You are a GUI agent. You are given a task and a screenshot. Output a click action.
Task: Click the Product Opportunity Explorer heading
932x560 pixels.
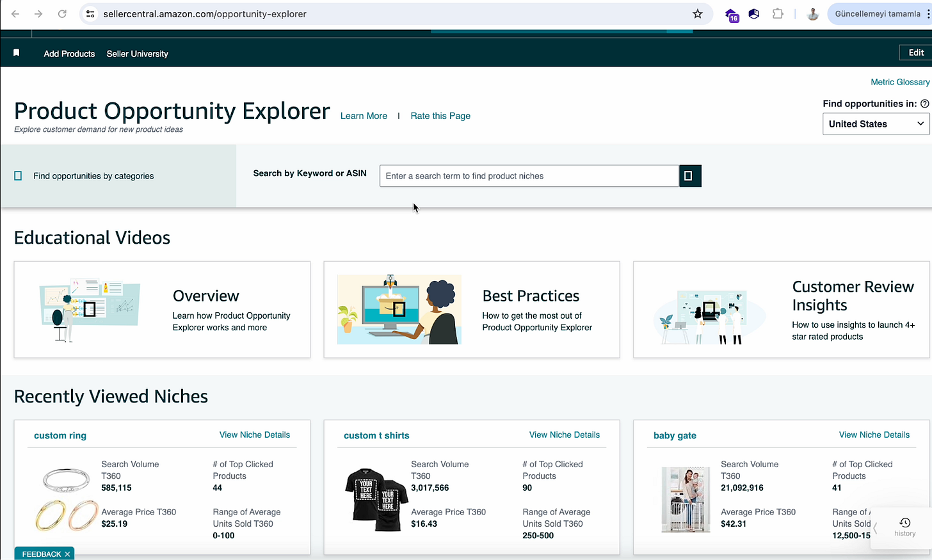[172, 111]
